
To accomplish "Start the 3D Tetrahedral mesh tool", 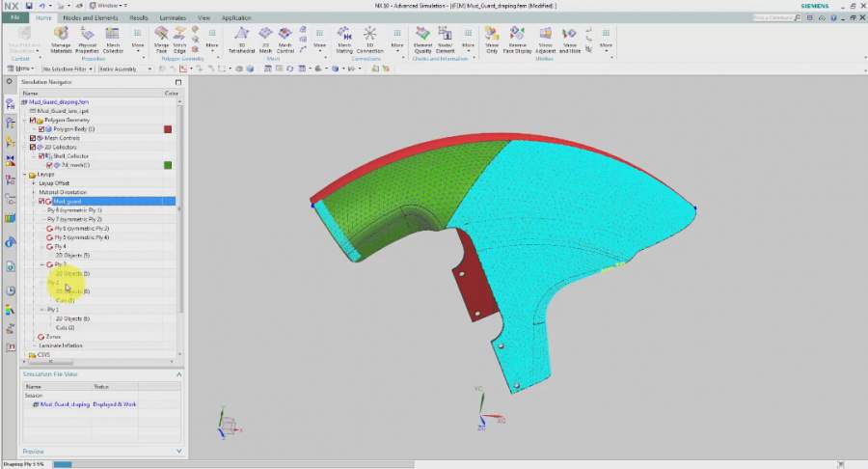I will coord(241,41).
